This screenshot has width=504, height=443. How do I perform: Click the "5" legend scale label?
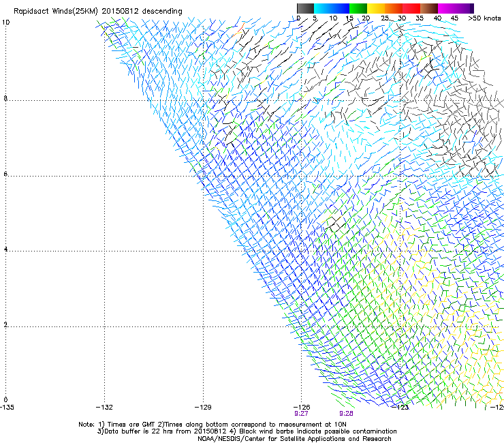pyautogui.click(x=315, y=18)
